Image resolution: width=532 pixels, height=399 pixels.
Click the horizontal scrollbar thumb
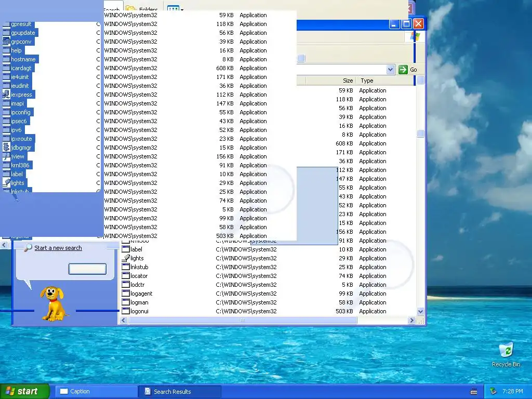coord(243,320)
